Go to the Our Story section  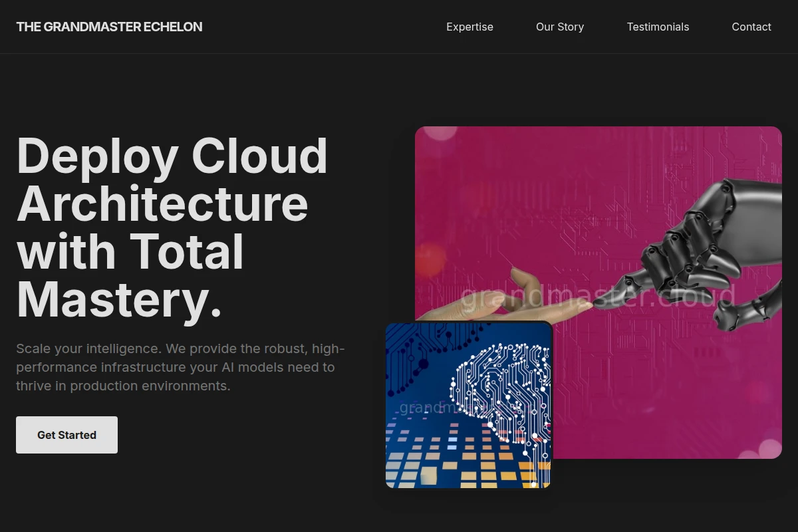[x=560, y=27]
